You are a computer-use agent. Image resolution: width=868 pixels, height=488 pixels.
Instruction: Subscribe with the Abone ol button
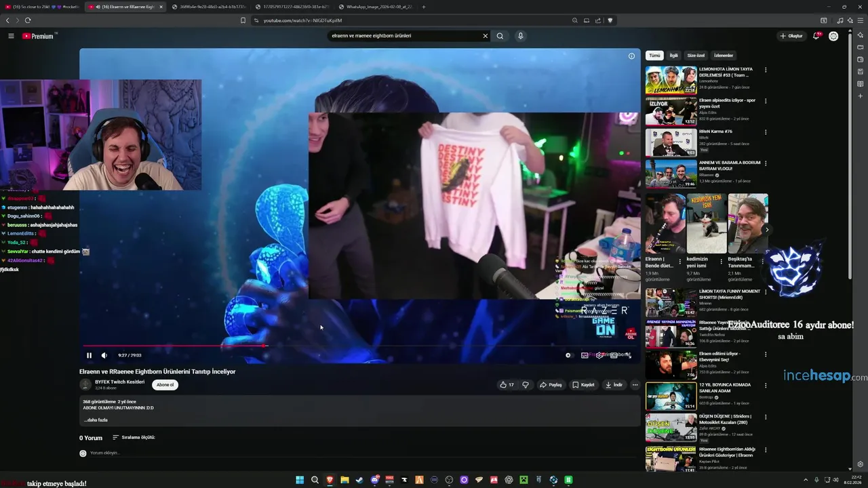click(x=165, y=384)
